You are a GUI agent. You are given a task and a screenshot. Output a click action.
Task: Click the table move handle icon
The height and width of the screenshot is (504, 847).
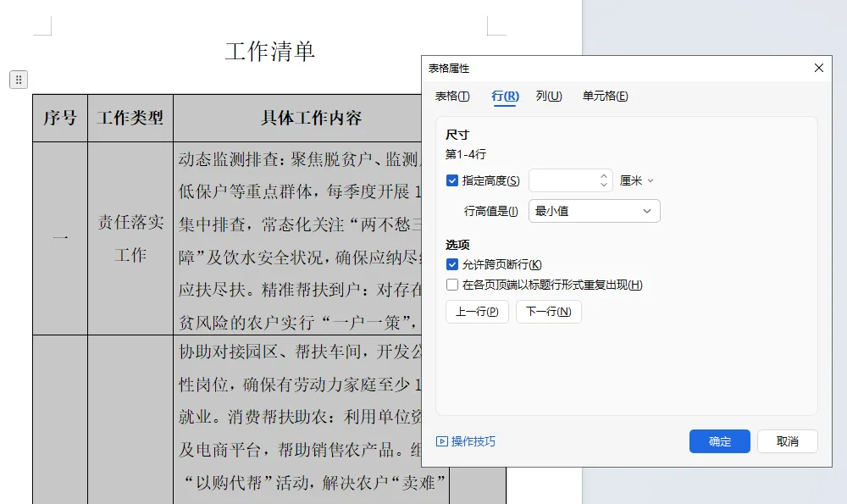tap(19, 80)
